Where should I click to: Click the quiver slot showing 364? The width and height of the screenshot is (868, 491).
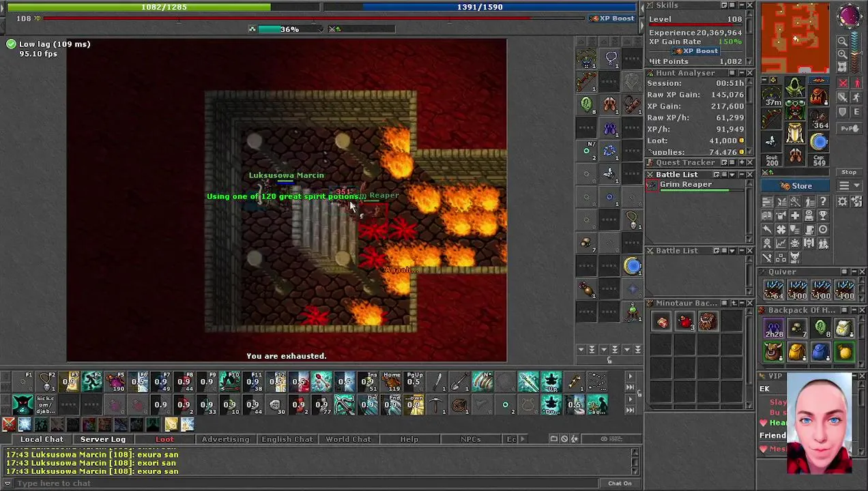click(818, 119)
